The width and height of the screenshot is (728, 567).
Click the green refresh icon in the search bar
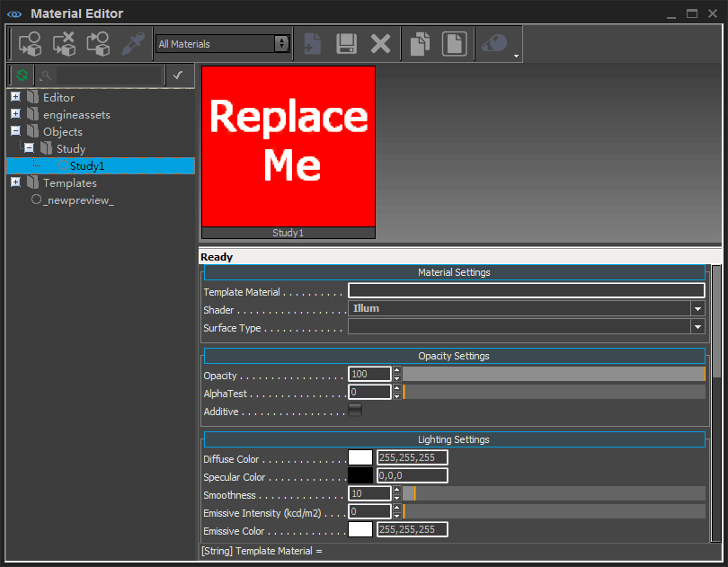tap(22, 75)
